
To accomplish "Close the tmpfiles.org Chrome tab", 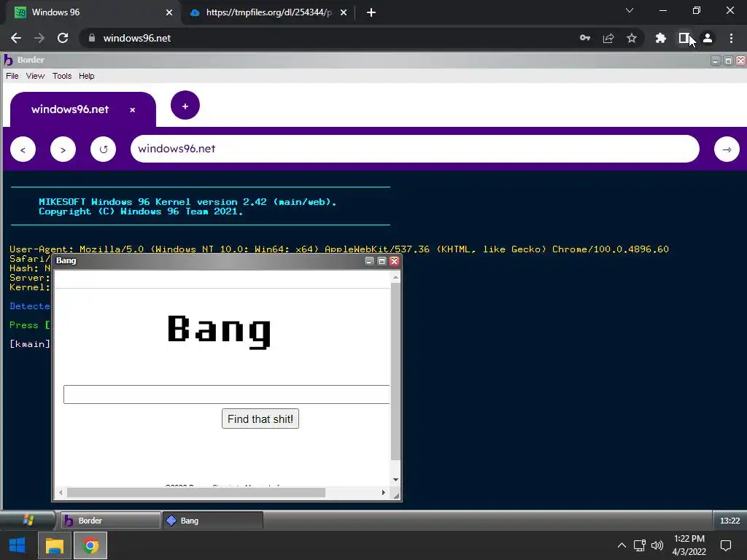I will click(344, 12).
